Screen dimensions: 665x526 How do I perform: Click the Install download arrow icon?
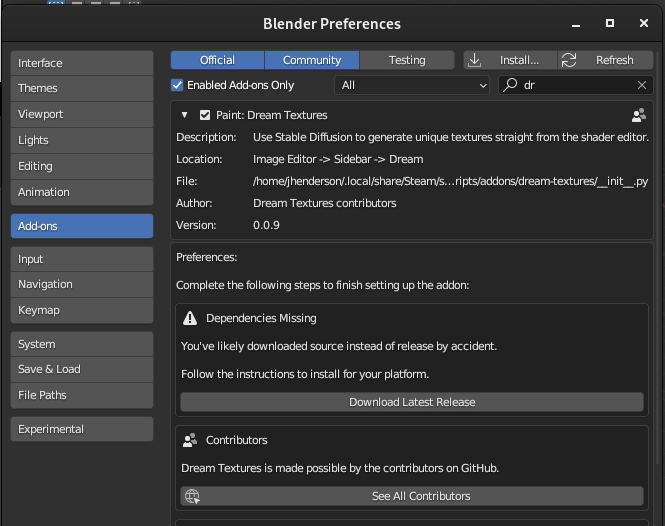[x=474, y=60]
